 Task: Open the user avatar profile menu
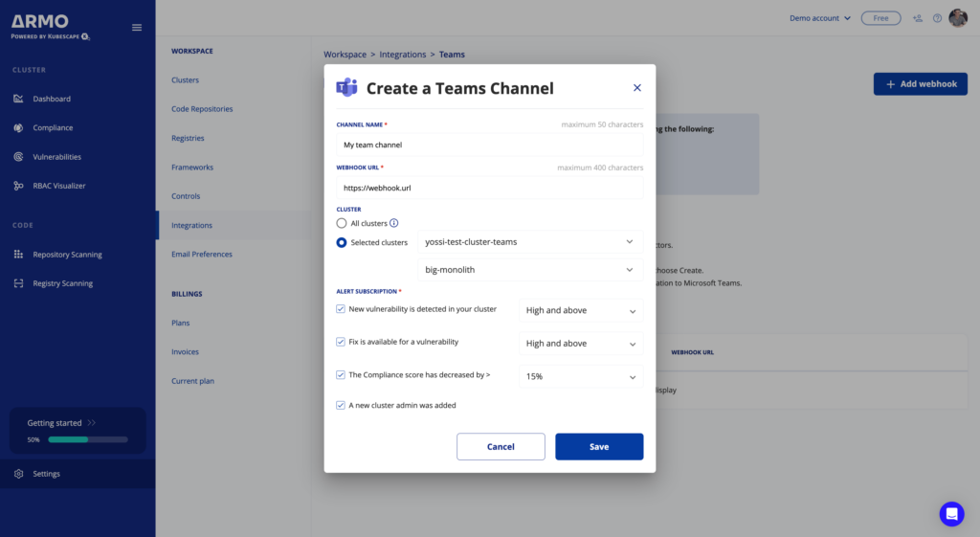[x=958, y=18]
